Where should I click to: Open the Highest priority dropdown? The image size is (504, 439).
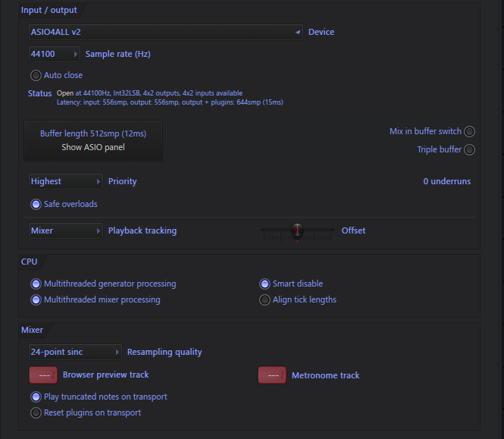pos(66,181)
